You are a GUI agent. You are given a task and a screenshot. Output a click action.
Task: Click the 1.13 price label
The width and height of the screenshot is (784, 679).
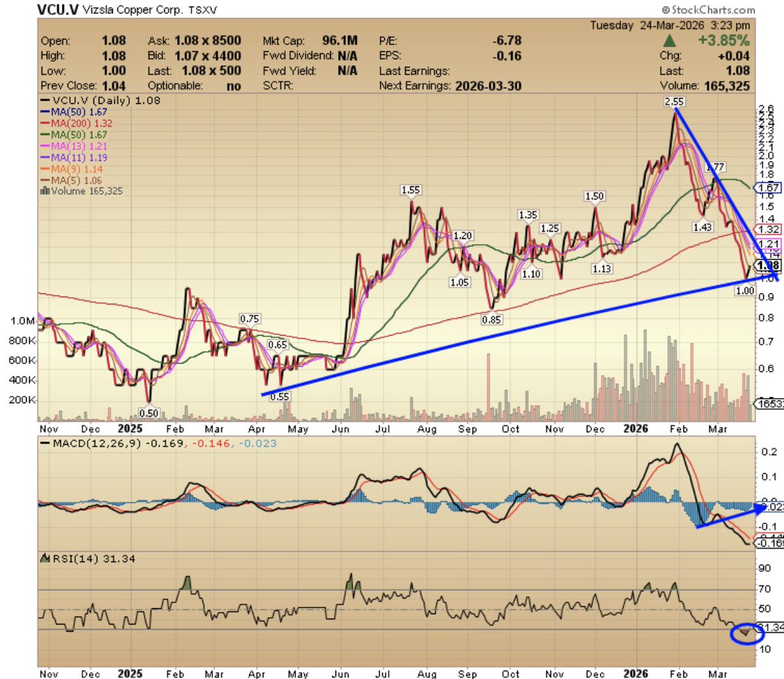pyautogui.click(x=602, y=269)
